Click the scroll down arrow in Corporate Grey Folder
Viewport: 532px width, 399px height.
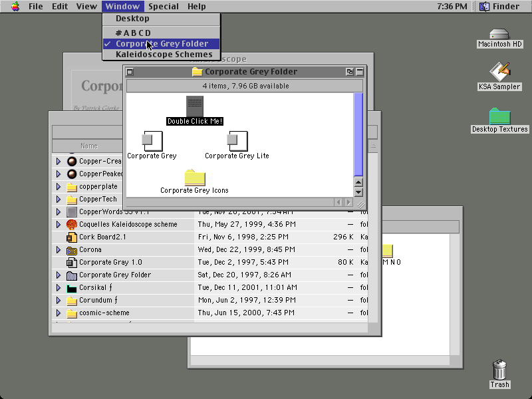point(358,192)
